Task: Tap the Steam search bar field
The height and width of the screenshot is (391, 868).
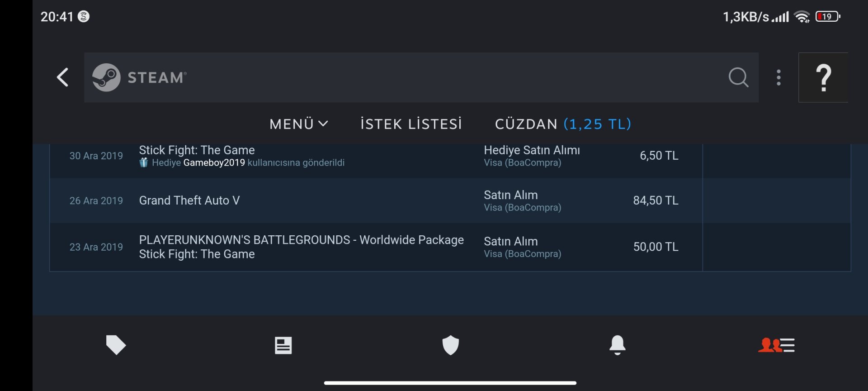Action: tap(421, 77)
